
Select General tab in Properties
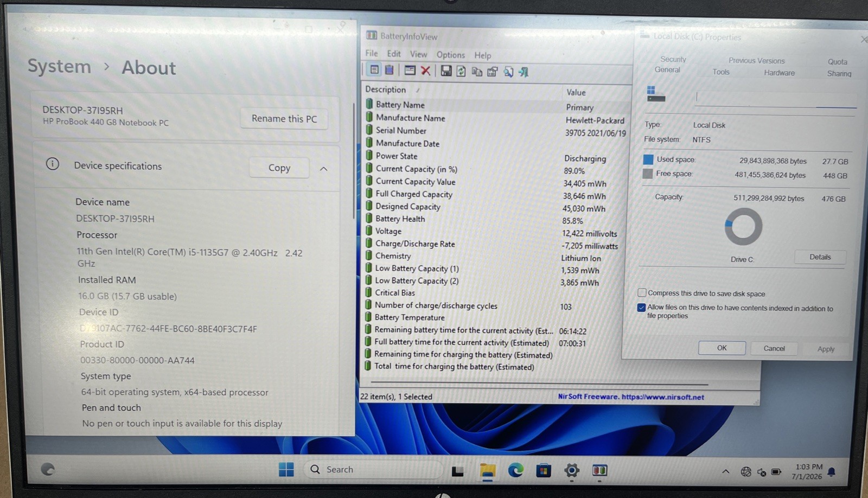(667, 69)
